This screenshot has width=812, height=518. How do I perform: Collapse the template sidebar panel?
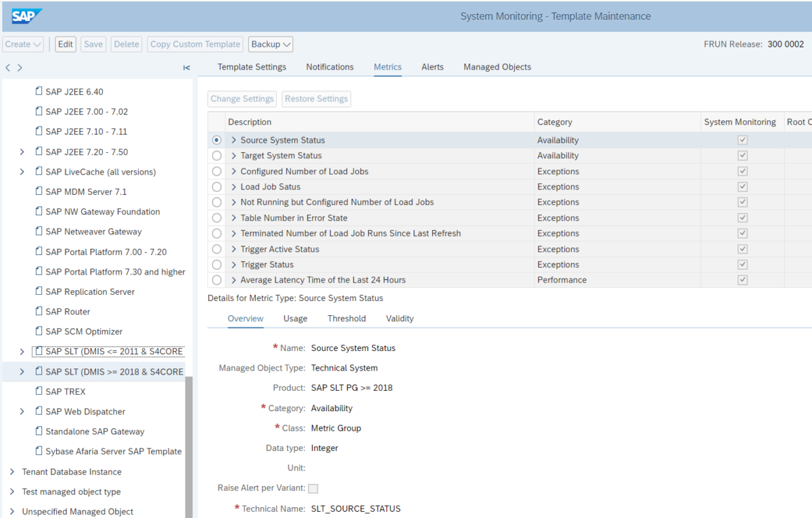pos(186,67)
